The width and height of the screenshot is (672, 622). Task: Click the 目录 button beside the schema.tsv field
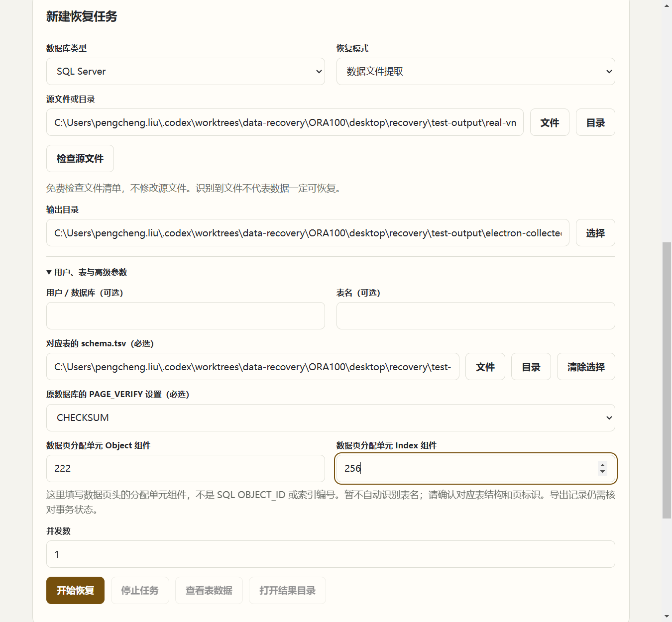531,367
